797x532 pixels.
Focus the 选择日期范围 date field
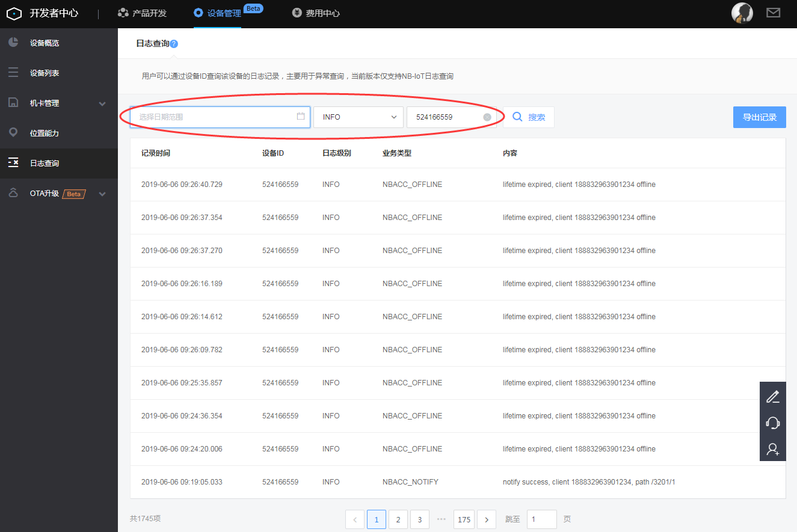click(x=220, y=117)
